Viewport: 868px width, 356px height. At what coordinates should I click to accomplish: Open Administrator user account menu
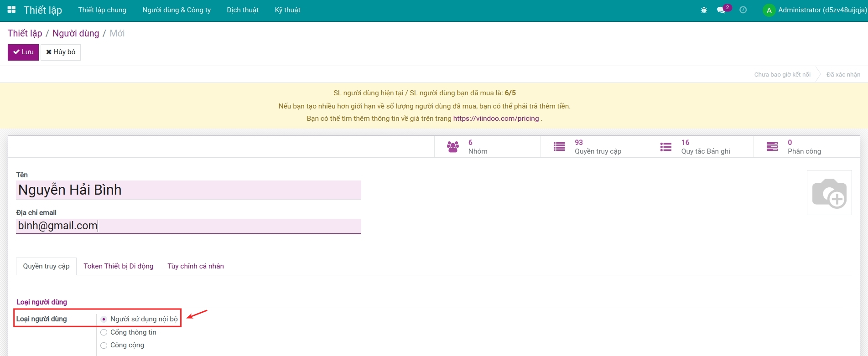815,10
